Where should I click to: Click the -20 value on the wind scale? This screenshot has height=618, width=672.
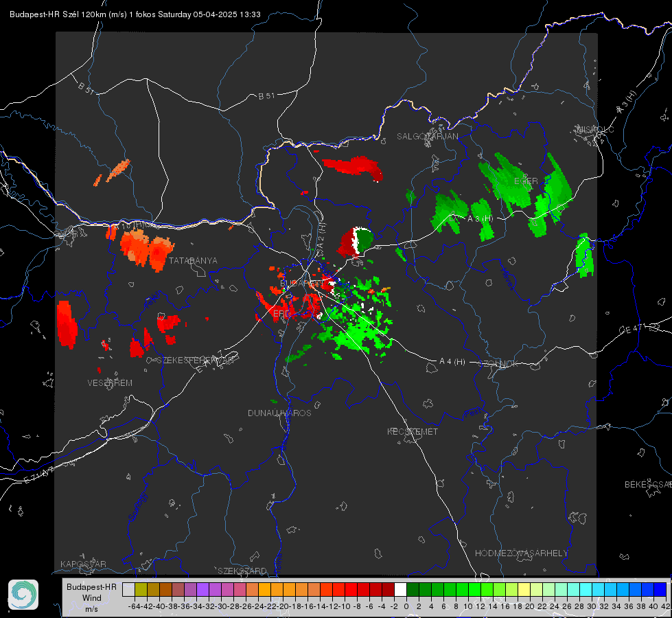click(283, 606)
